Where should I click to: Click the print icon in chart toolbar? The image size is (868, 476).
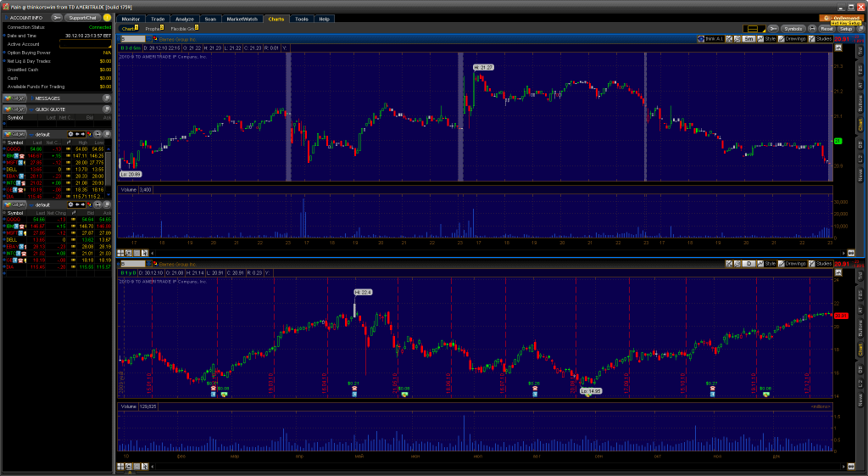coord(811,29)
